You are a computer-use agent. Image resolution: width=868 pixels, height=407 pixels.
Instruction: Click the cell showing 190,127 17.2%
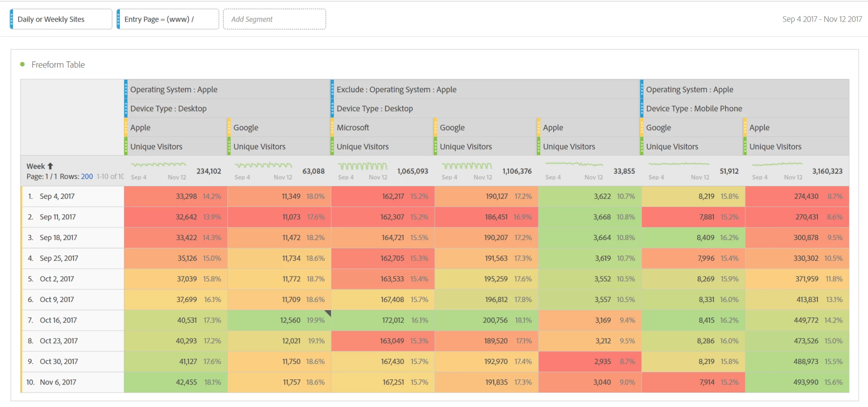[x=486, y=196]
